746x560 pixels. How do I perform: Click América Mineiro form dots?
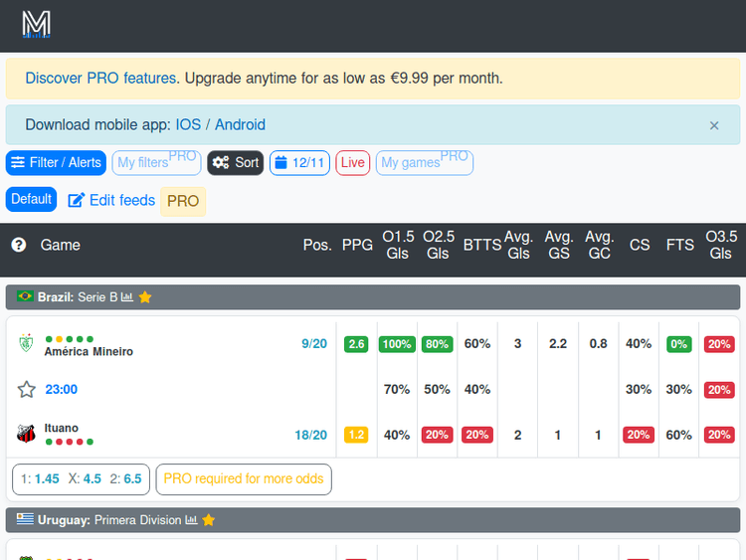(x=70, y=339)
